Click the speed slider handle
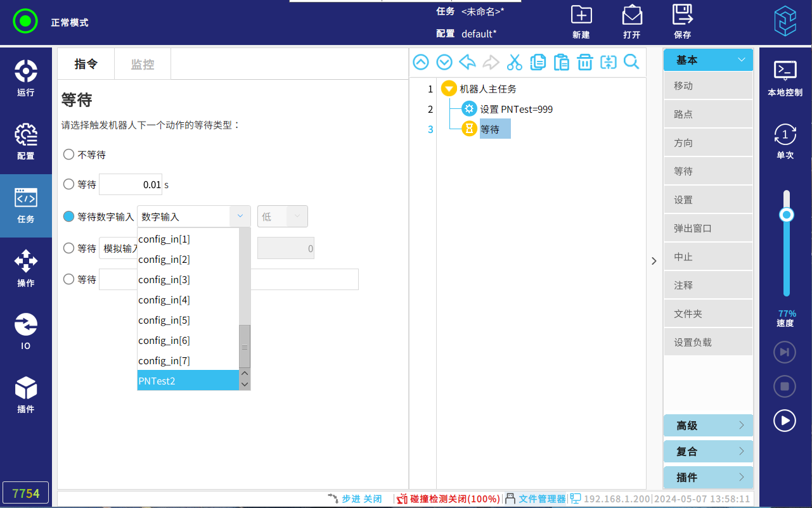Viewport: 812px width, 508px height. [x=787, y=215]
